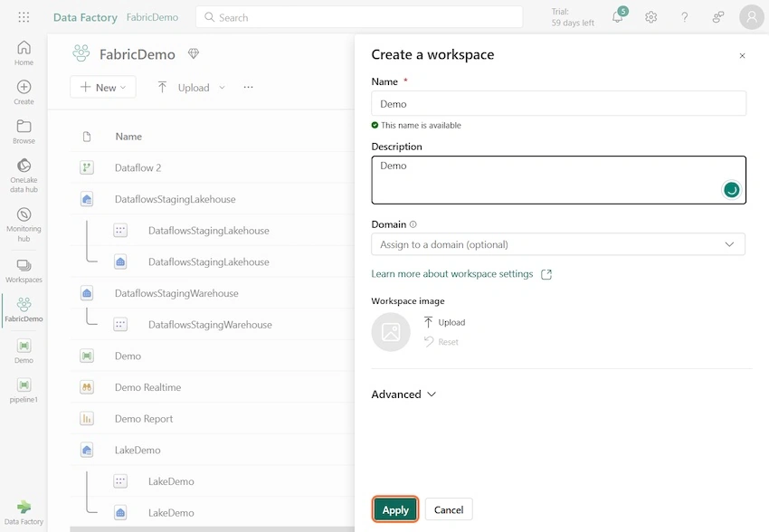Select FabricDemo workspace in sidebar
The height and width of the screenshot is (532, 769).
(x=24, y=310)
